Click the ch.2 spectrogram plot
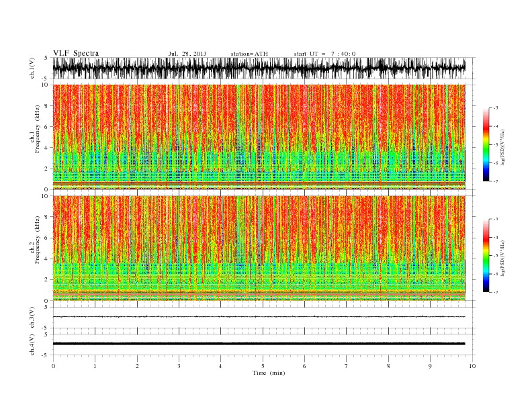 [x=259, y=248]
